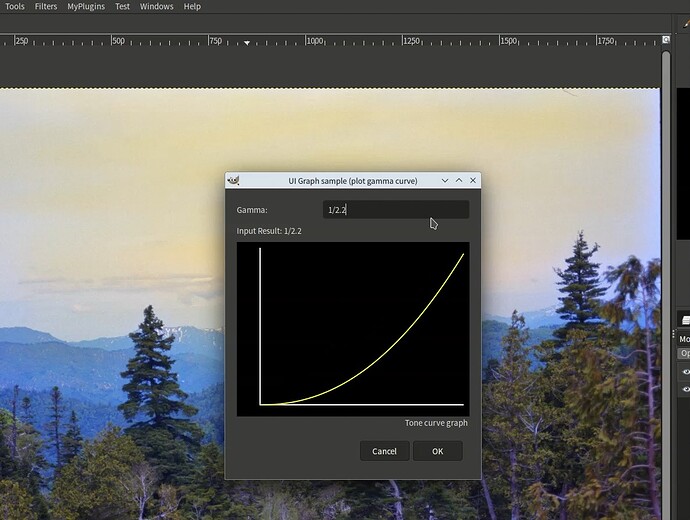Open the MyPlugins menu
Viewport: 690px width, 520px height.
click(86, 7)
